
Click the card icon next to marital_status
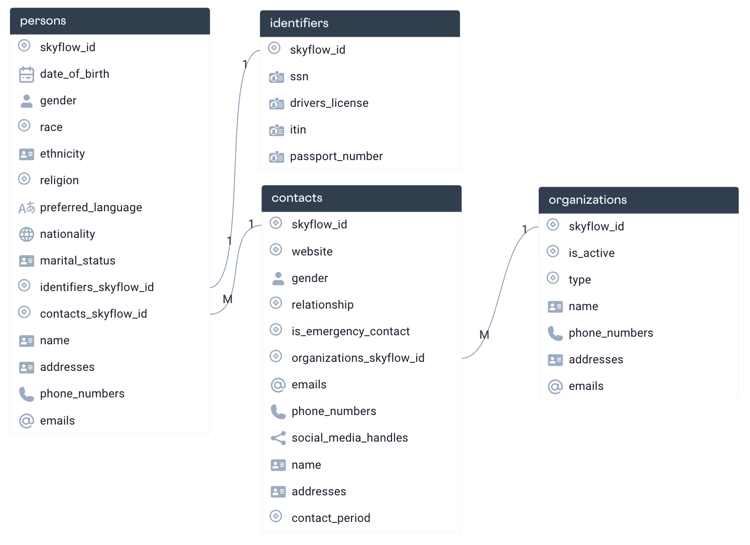tap(26, 261)
